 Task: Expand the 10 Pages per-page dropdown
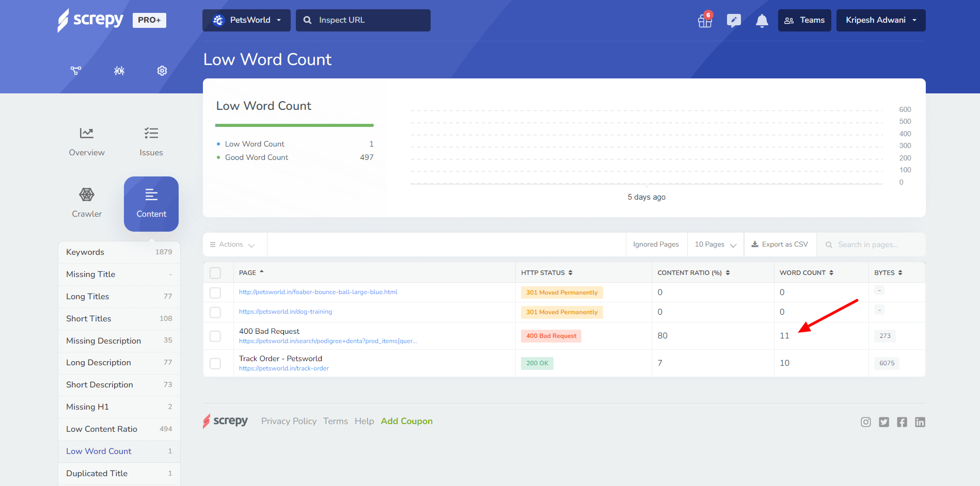pos(715,245)
